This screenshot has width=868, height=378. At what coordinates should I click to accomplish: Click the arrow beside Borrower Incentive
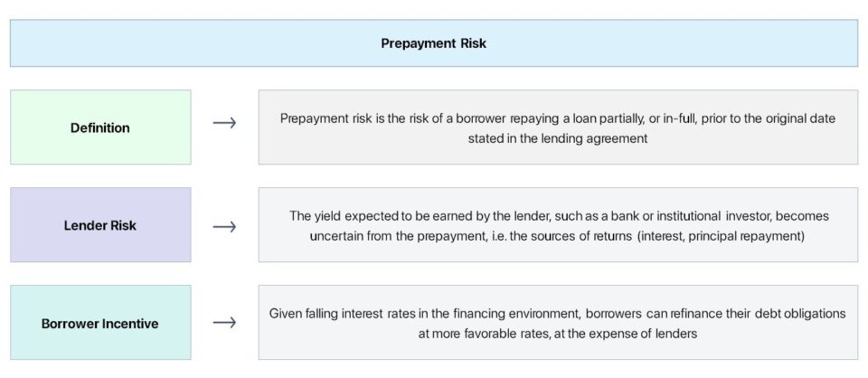pyautogui.click(x=224, y=323)
